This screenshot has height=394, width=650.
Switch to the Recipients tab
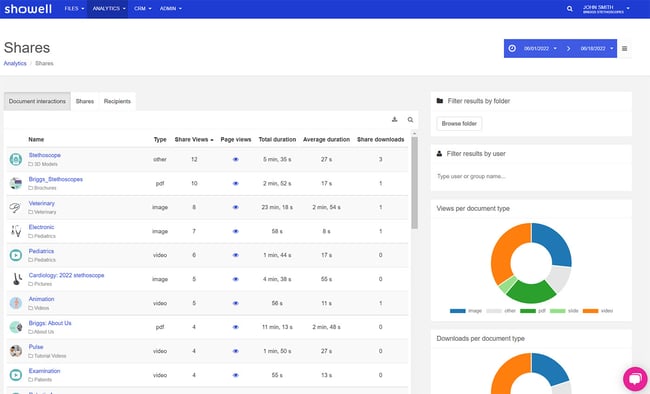click(117, 101)
